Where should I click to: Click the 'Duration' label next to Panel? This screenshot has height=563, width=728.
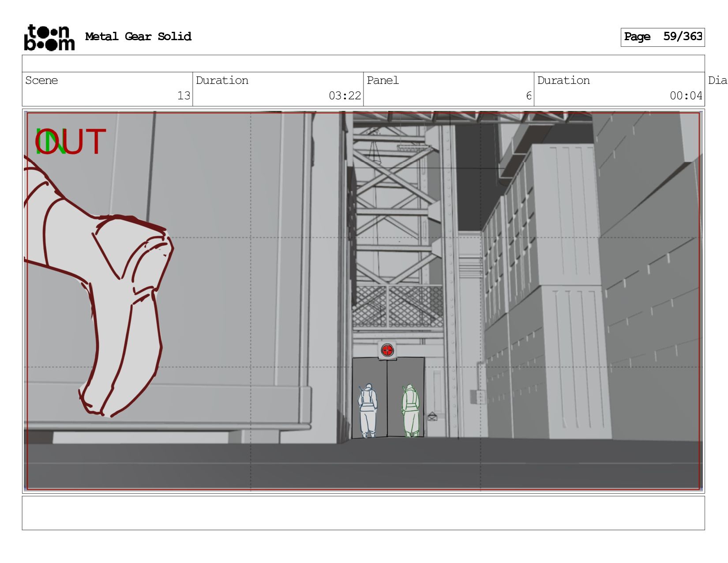[563, 80]
